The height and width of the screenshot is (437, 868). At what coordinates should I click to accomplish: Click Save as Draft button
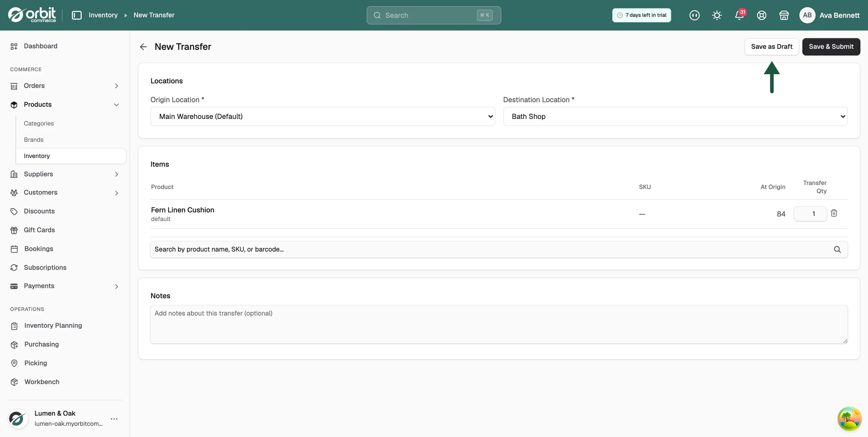click(772, 47)
